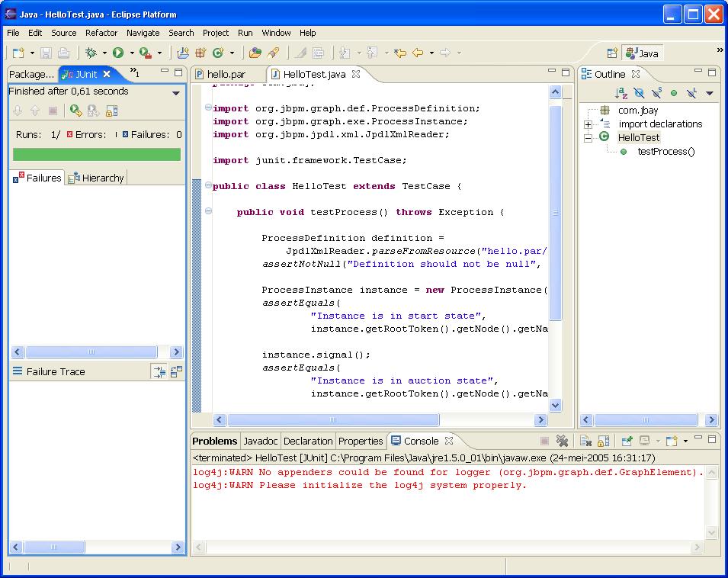Click the New Java Project icon
This screenshot has height=578, width=728.
[x=183, y=53]
